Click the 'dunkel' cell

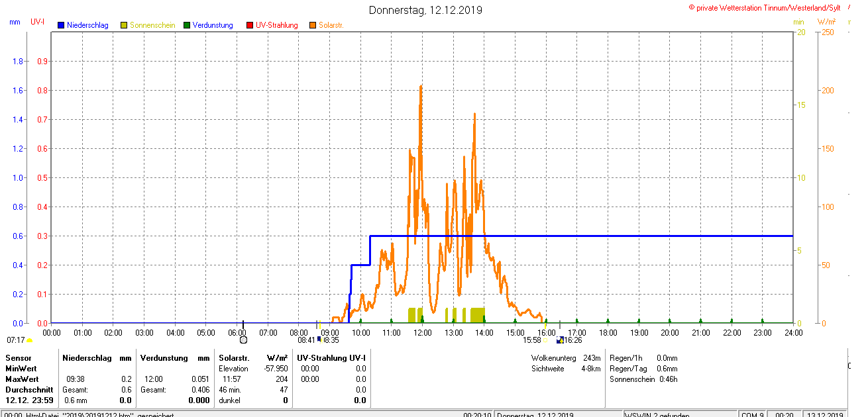tap(229, 400)
